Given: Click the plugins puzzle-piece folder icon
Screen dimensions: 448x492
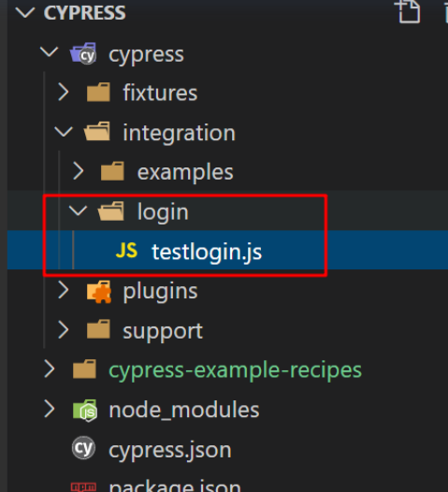Looking at the screenshot, I should pyautogui.click(x=99, y=292).
